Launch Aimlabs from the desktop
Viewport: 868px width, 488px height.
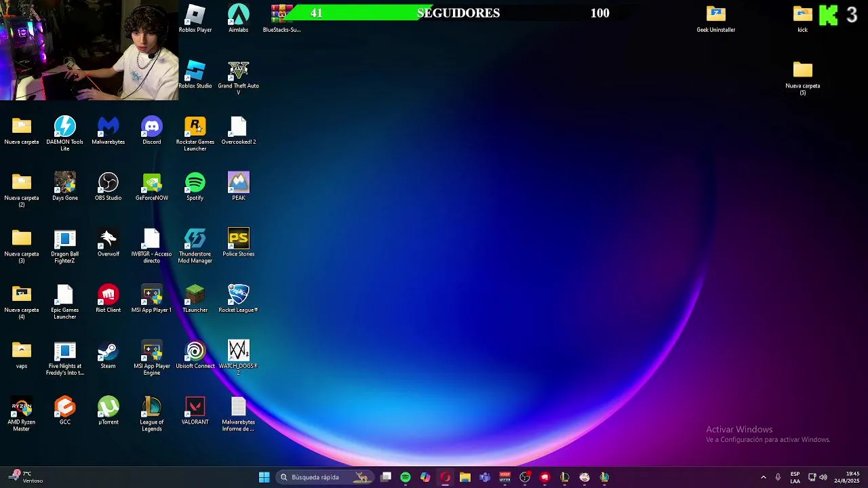point(238,18)
